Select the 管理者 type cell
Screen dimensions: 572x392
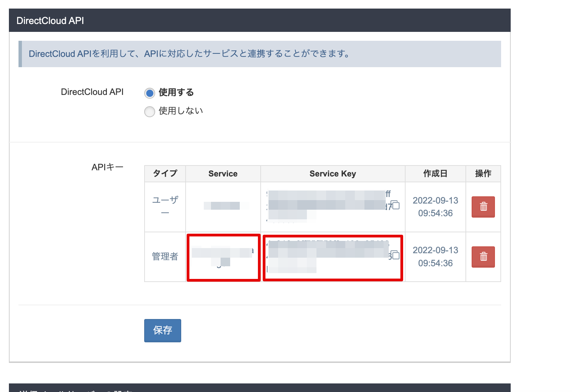tap(165, 257)
